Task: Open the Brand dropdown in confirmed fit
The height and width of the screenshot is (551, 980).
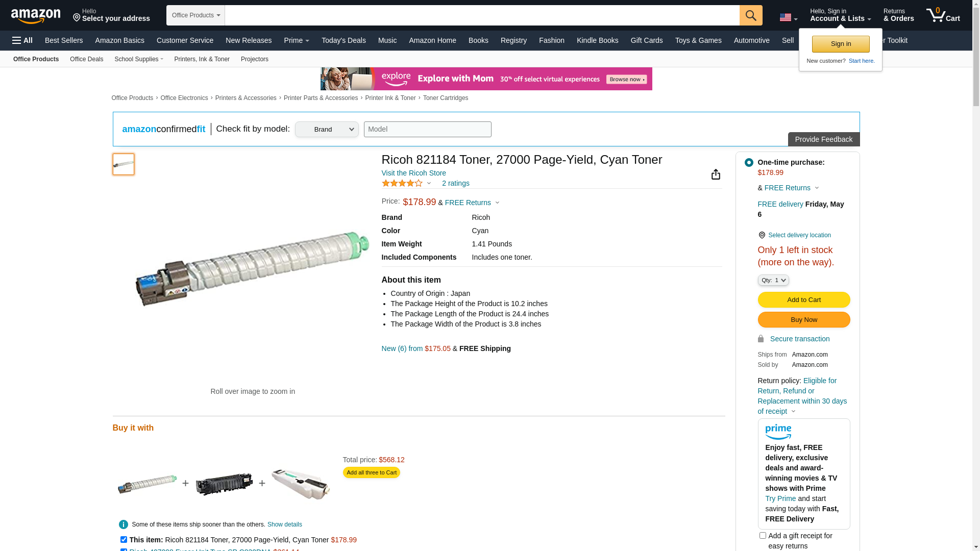Action: (x=327, y=130)
